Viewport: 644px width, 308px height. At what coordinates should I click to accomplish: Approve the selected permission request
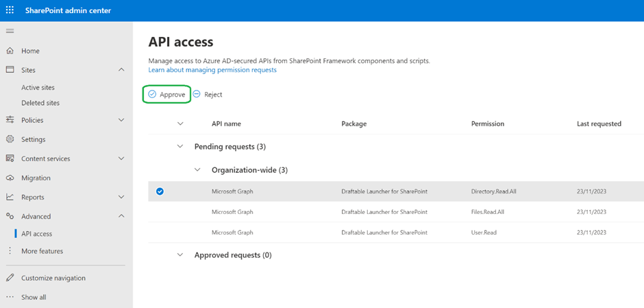(167, 95)
